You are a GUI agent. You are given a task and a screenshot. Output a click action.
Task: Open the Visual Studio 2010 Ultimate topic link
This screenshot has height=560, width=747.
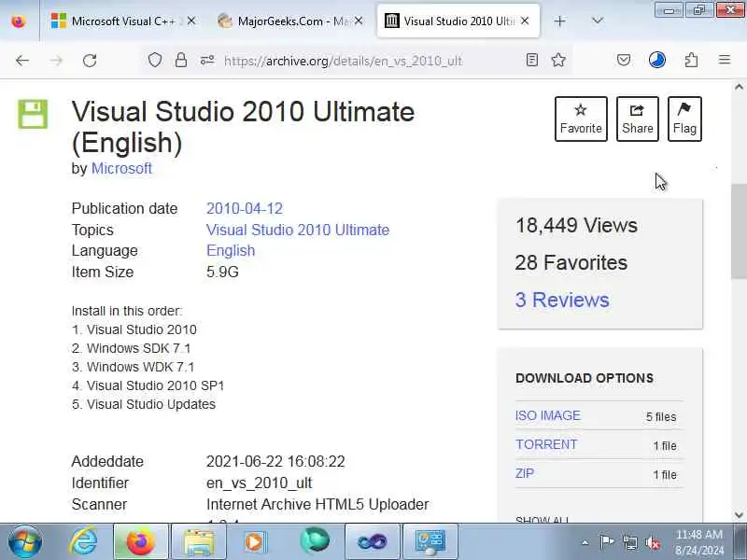click(x=298, y=230)
